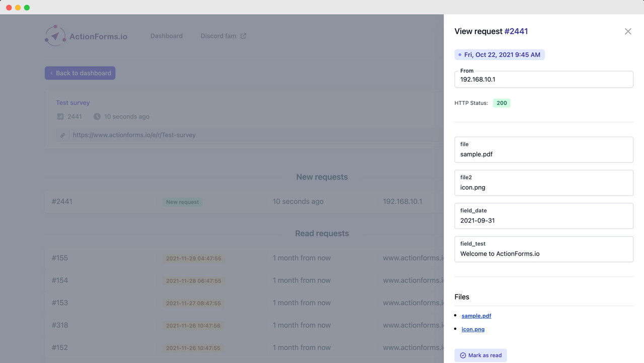Open the icon.png file link
The height and width of the screenshot is (363, 644).
tap(473, 329)
